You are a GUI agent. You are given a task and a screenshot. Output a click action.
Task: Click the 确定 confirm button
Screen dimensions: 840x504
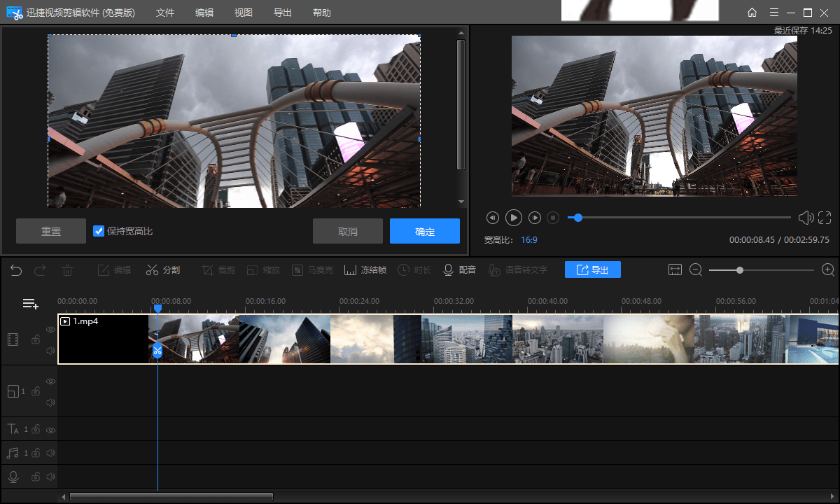point(425,231)
